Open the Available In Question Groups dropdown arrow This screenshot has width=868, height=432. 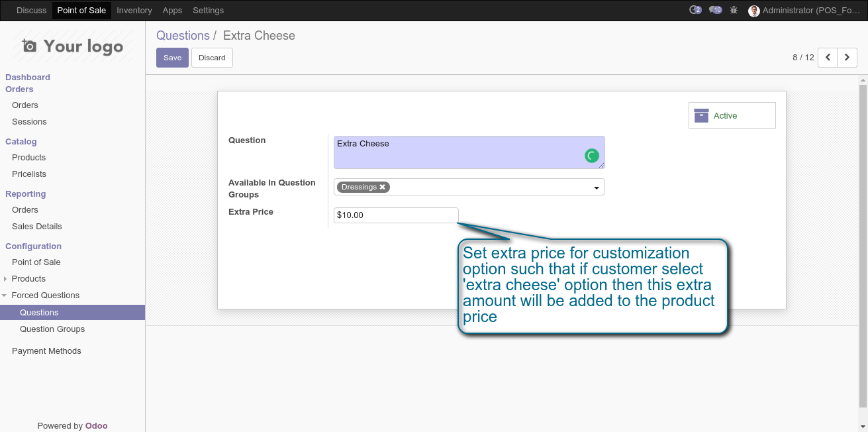click(597, 188)
